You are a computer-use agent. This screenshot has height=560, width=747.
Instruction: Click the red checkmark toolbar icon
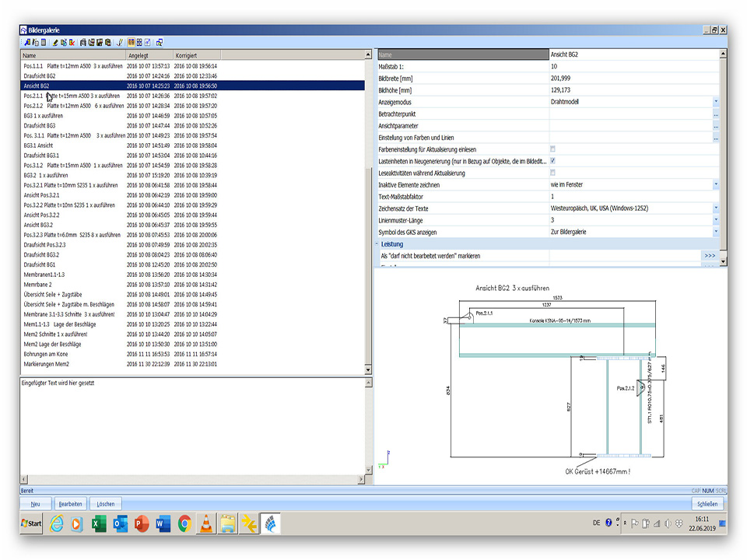[119, 42]
